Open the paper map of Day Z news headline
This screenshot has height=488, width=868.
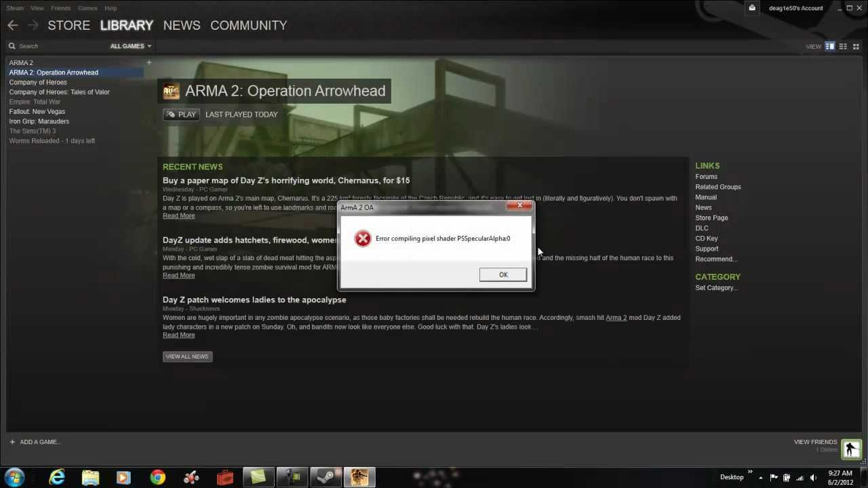point(286,180)
